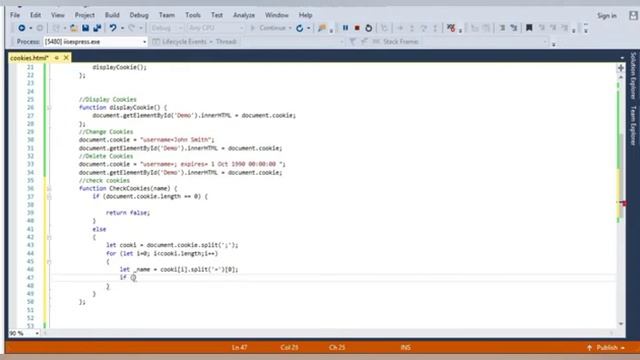
Task: Click the Step Over icon
Action: tap(424, 28)
